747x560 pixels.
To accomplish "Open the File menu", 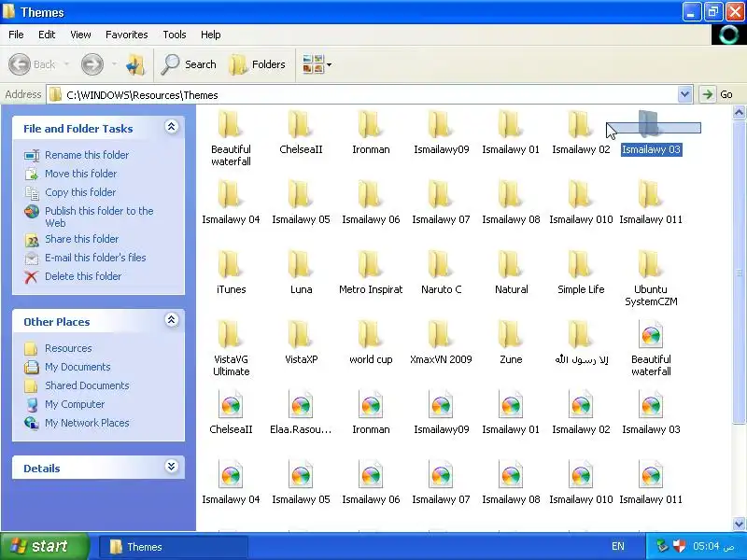I will point(16,35).
